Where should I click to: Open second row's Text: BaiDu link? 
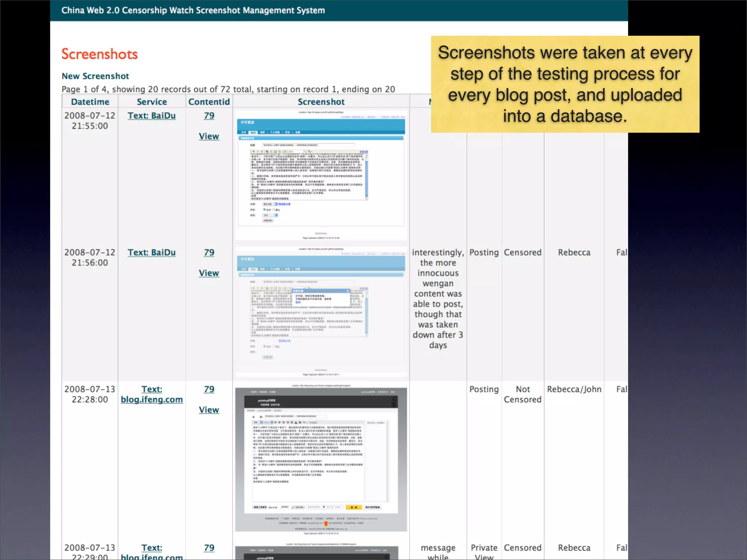point(152,253)
